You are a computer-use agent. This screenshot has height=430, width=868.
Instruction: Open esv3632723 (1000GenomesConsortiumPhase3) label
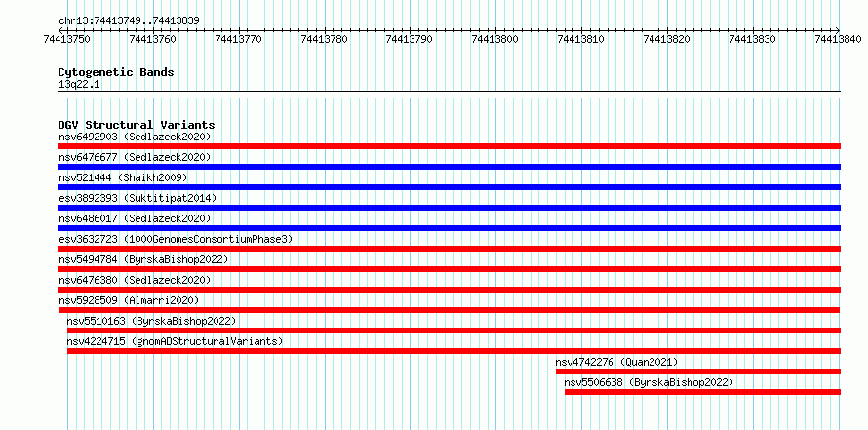[x=176, y=239]
